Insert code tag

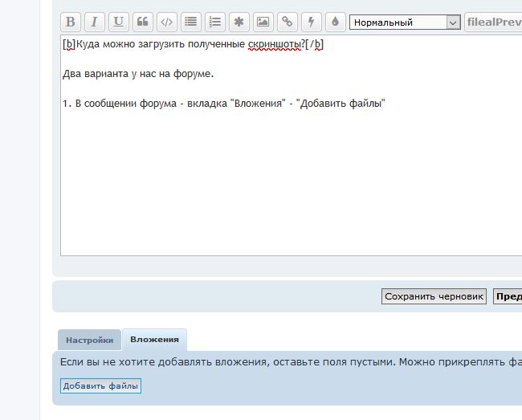click(166, 22)
